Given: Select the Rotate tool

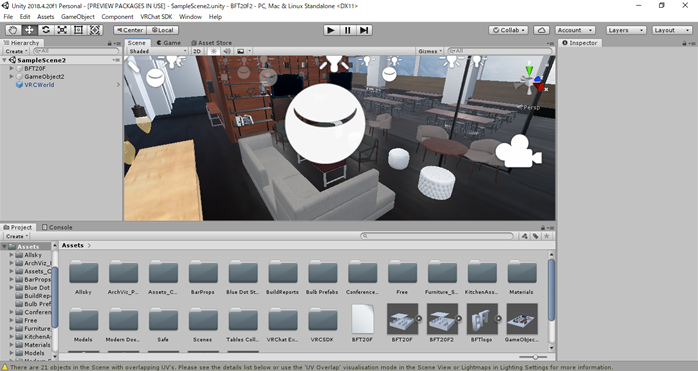Looking at the screenshot, I should tap(45, 30).
